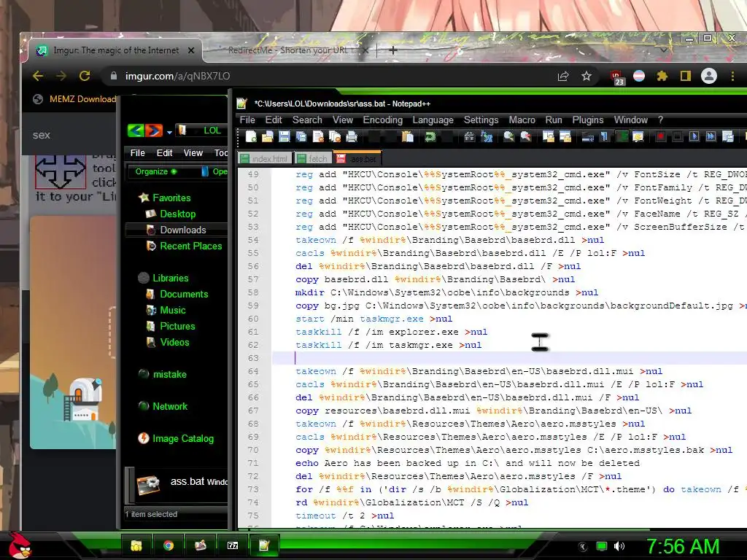Switch to the index.html document tab
Image resolution: width=747 pixels, height=560 pixels.
(x=264, y=158)
